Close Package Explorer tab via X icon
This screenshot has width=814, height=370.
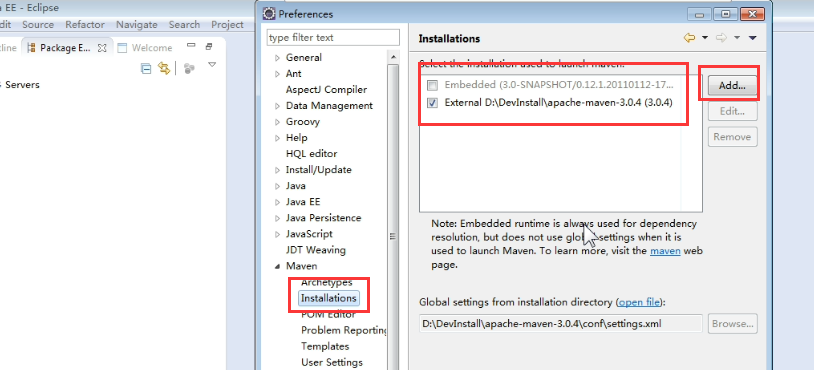point(102,48)
